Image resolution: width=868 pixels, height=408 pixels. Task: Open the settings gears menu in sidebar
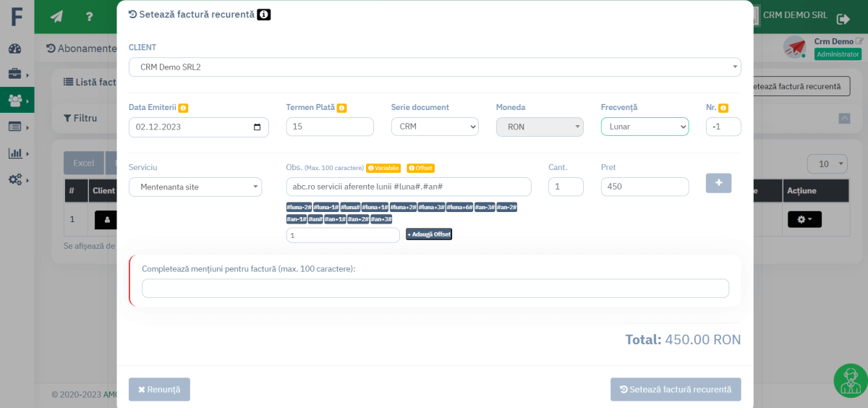(x=15, y=179)
